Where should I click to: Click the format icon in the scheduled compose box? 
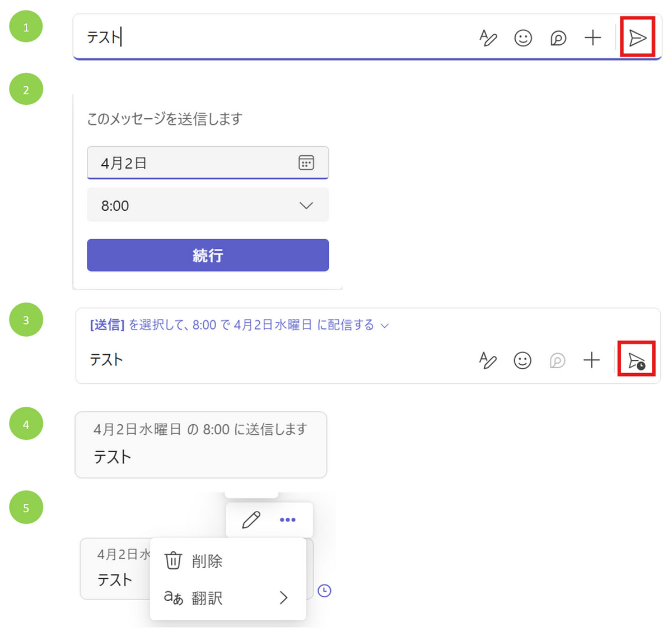coord(488,360)
